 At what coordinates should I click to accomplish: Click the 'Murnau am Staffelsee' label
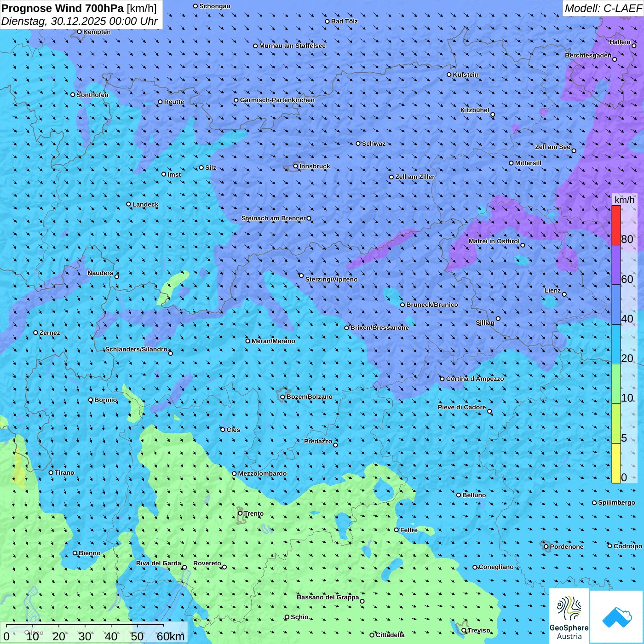point(292,46)
